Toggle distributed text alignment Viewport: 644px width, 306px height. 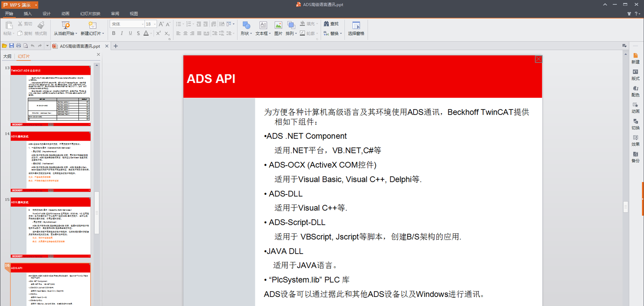coord(206,33)
